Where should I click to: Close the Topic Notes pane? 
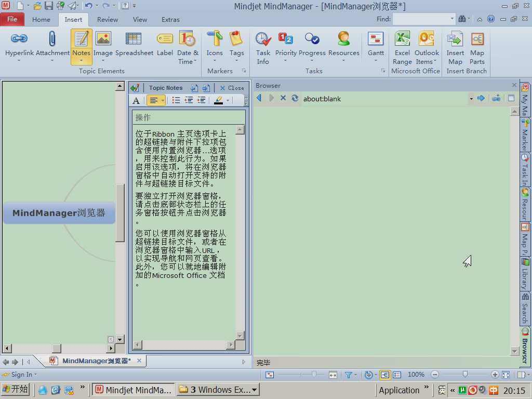[x=232, y=88]
